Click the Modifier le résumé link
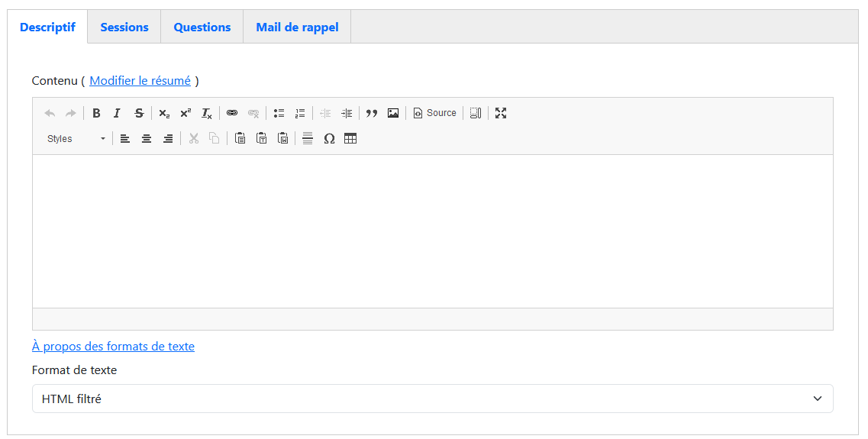 tap(140, 81)
